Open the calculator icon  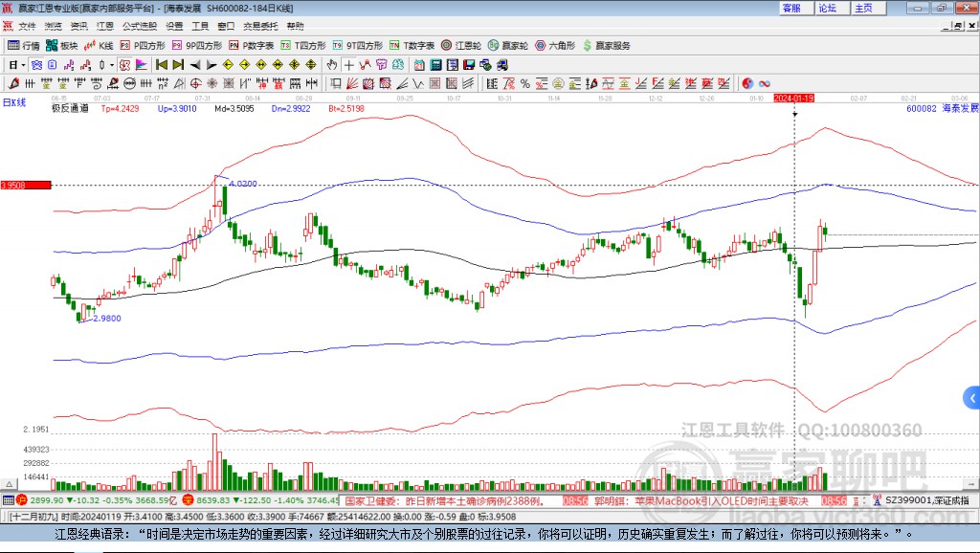435,65
